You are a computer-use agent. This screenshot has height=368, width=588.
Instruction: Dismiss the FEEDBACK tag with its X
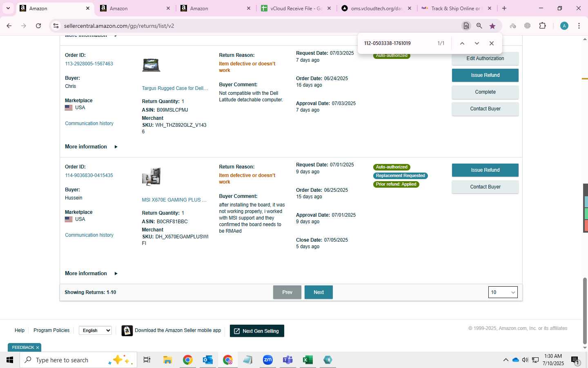tap(38, 348)
